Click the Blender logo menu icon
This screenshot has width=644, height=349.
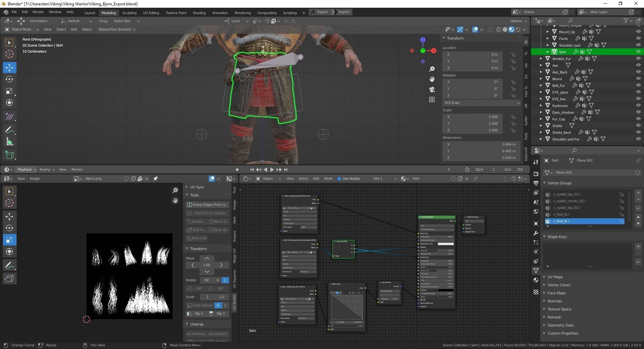[6, 12]
